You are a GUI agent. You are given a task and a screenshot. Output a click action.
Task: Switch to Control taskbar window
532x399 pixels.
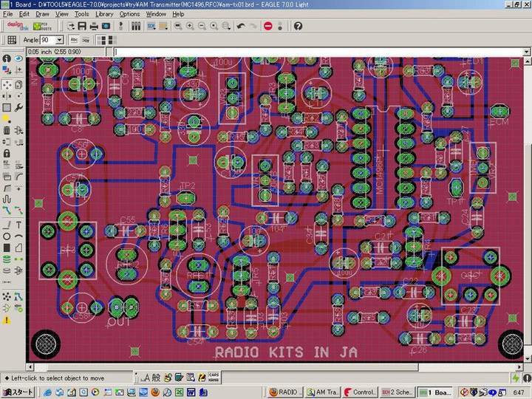pos(361,392)
